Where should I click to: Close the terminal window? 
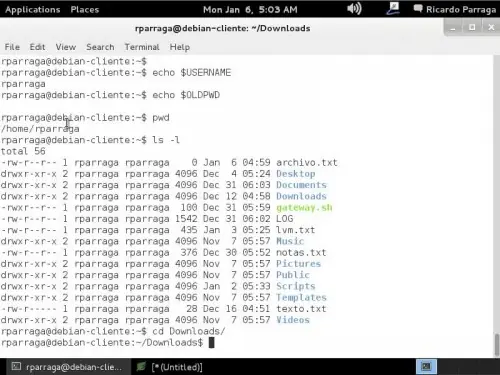click(491, 27)
